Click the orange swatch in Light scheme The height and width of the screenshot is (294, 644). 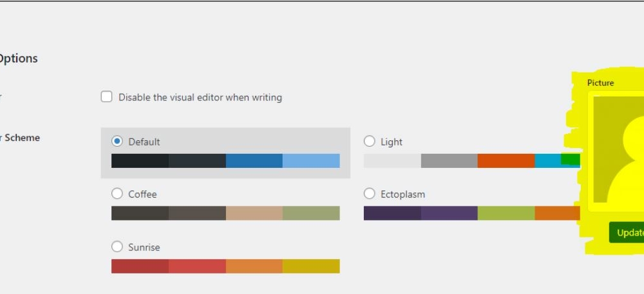point(506,161)
